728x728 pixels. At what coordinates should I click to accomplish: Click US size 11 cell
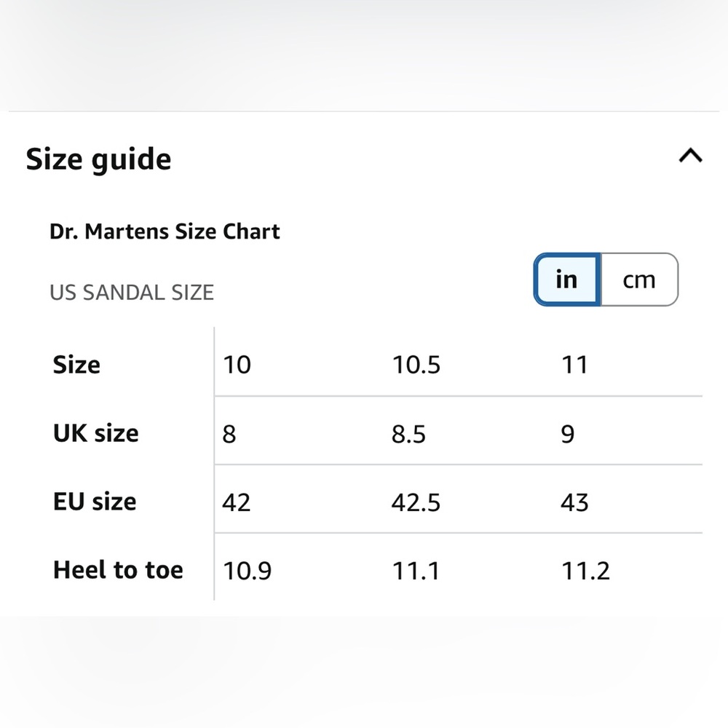tap(575, 365)
